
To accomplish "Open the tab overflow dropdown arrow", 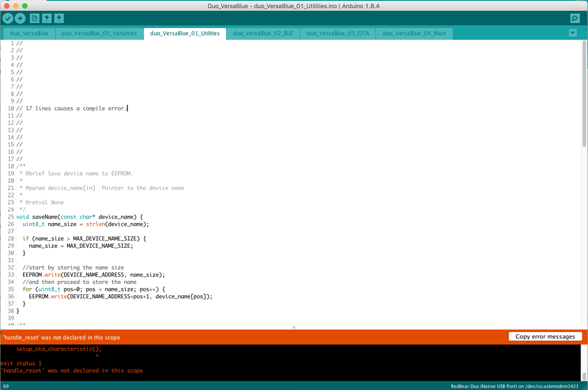I will click(x=572, y=33).
